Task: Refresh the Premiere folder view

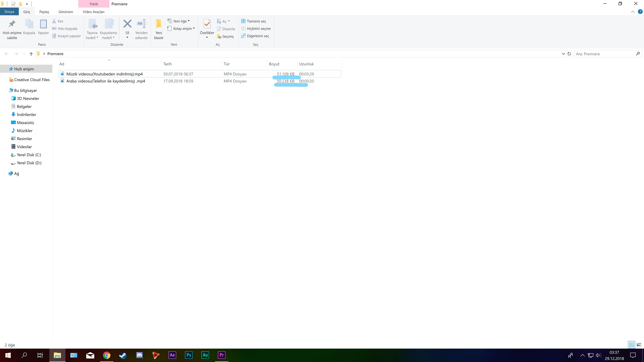Action: click(569, 54)
